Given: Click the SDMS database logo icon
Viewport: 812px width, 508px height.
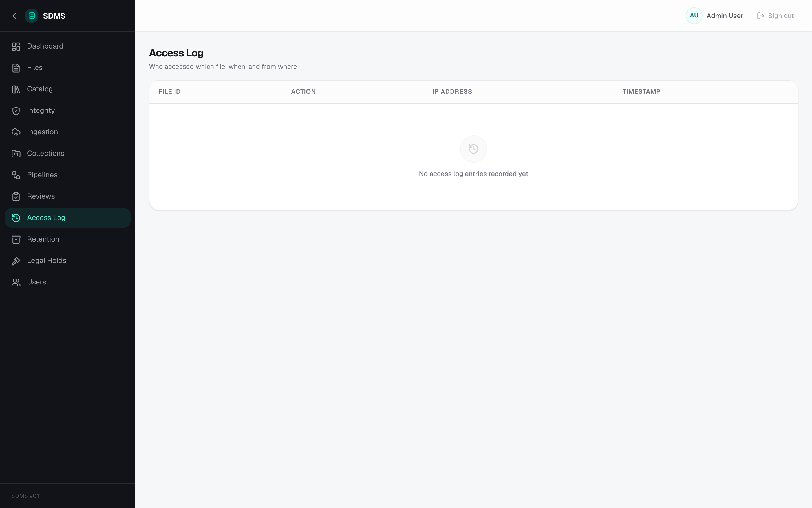Looking at the screenshot, I should point(32,16).
